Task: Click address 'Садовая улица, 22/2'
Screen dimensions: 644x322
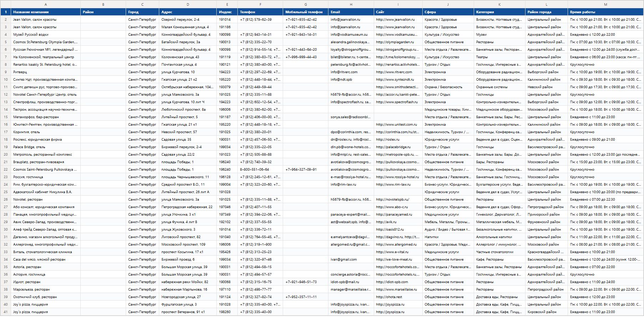Action: pos(188,155)
